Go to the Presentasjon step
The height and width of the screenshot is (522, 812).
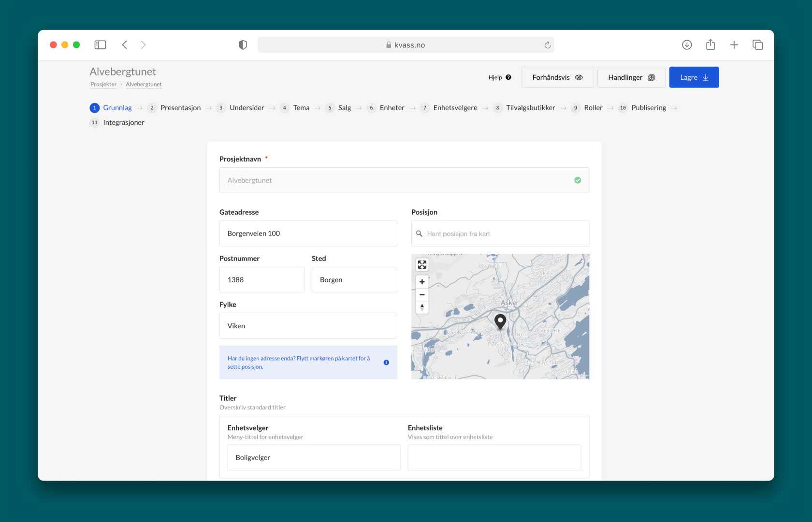pos(174,108)
